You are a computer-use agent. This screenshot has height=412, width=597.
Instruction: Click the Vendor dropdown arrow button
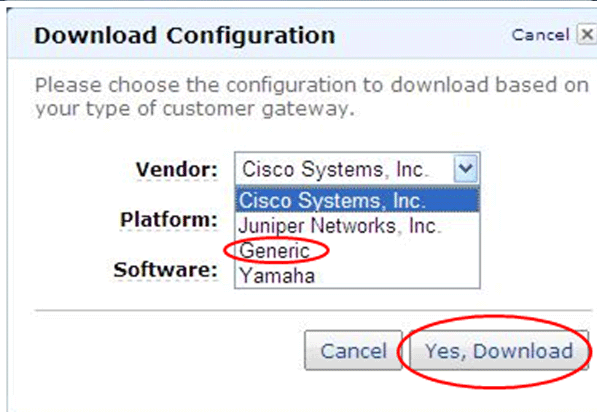tap(465, 168)
